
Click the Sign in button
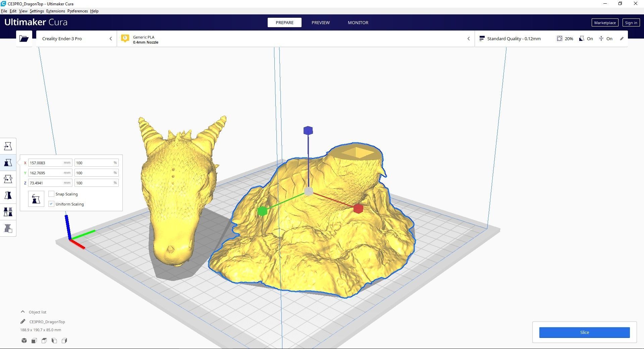(x=631, y=23)
